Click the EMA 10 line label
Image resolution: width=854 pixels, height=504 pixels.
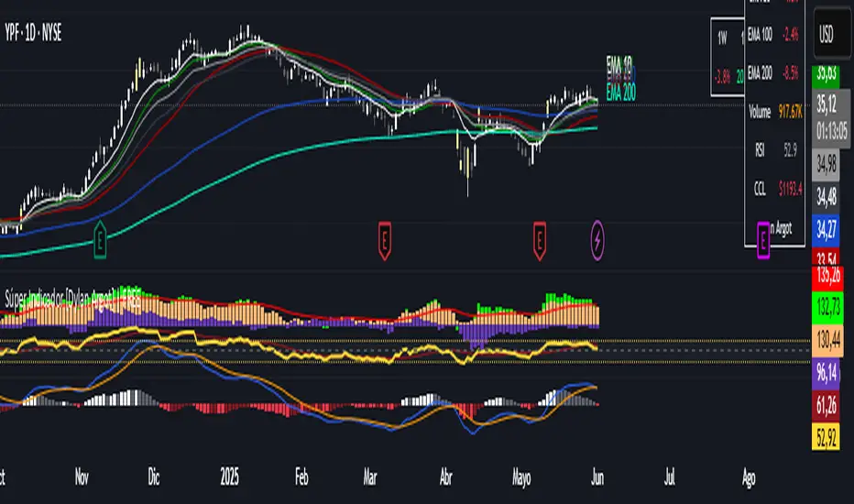[x=619, y=64]
